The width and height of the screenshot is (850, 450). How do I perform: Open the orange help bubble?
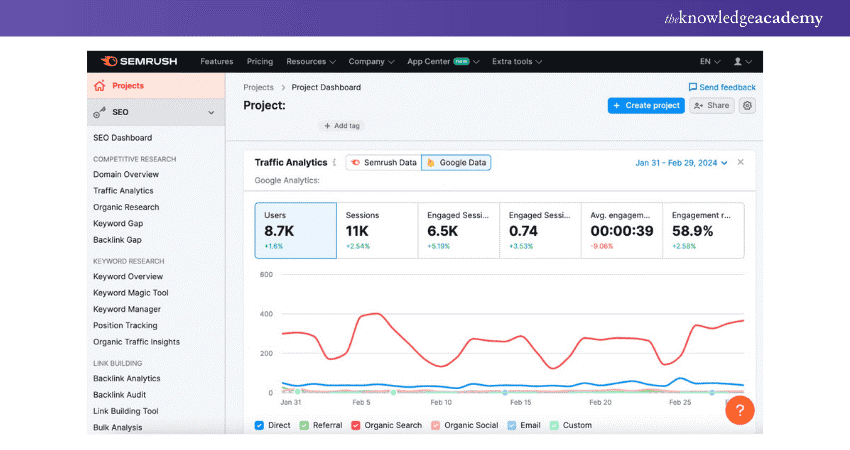(739, 410)
